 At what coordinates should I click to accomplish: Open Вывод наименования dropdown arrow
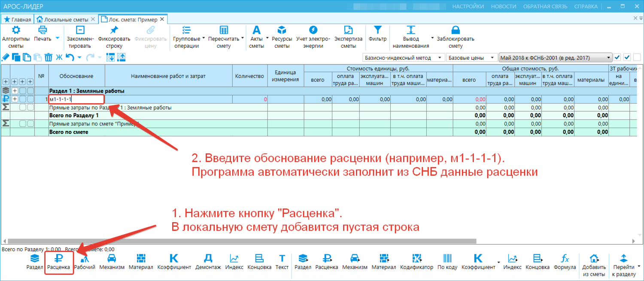(432, 39)
